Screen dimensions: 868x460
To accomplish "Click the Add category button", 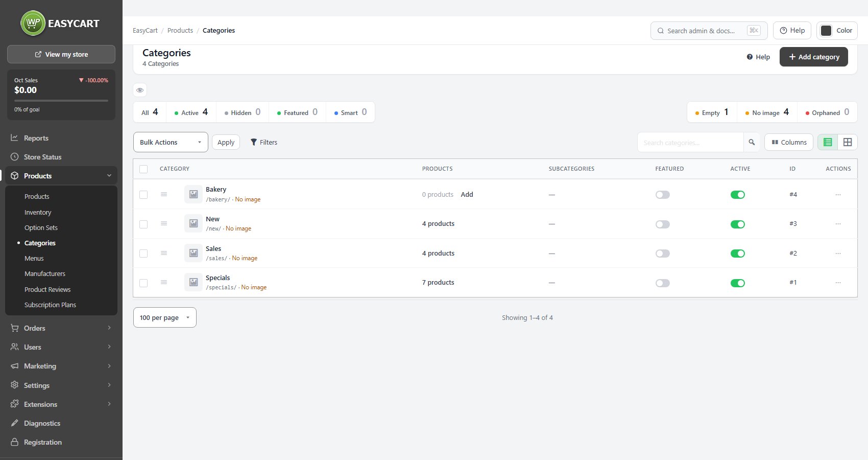I will click(814, 57).
